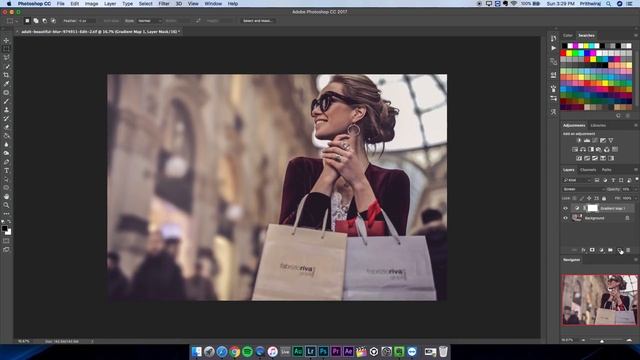Click the Navigator preview thumbnail
The height and width of the screenshot is (360, 640).
[x=599, y=300]
